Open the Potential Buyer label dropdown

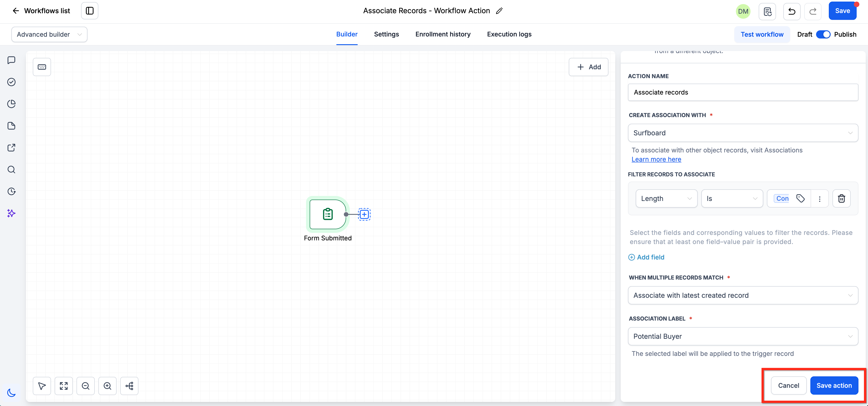tap(743, 336)
